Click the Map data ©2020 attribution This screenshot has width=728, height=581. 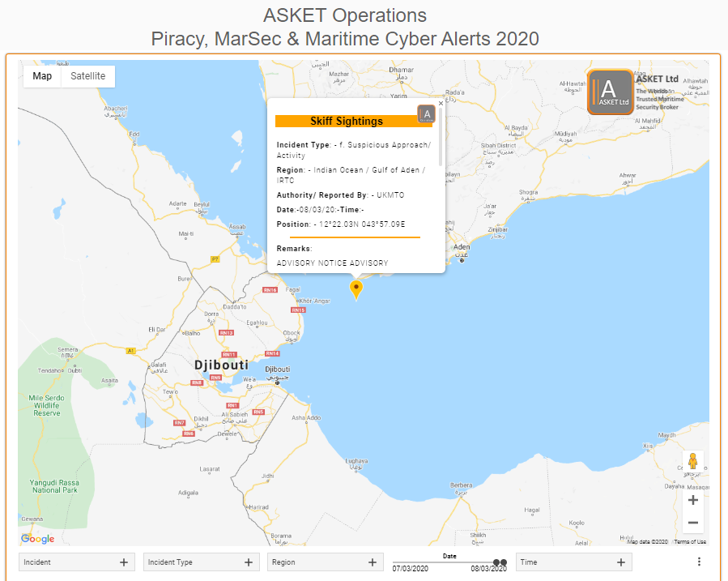[647, 541]
